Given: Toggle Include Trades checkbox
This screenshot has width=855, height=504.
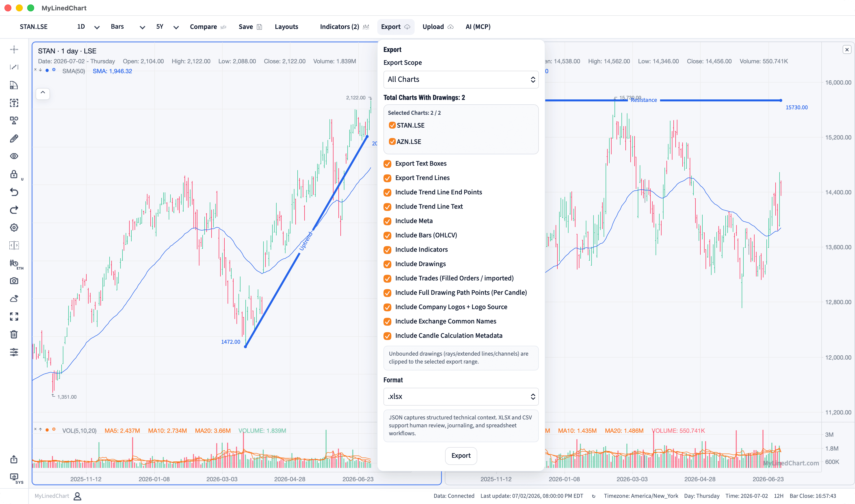Looking at the screenshot, I should point(387,278).
